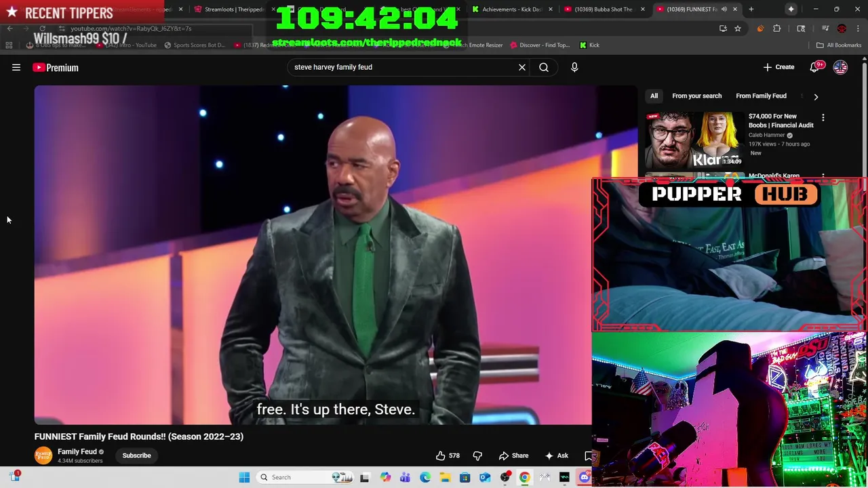Open File Explorer from taskbar
Image resolution: width=868 pixels, height=488 pixels.
pos(445,477)
